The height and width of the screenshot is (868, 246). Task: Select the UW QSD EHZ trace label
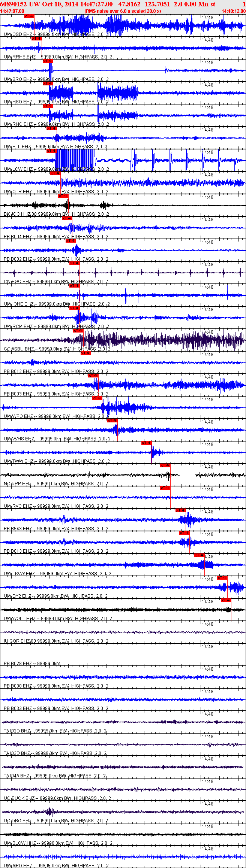tap(56, 34)
